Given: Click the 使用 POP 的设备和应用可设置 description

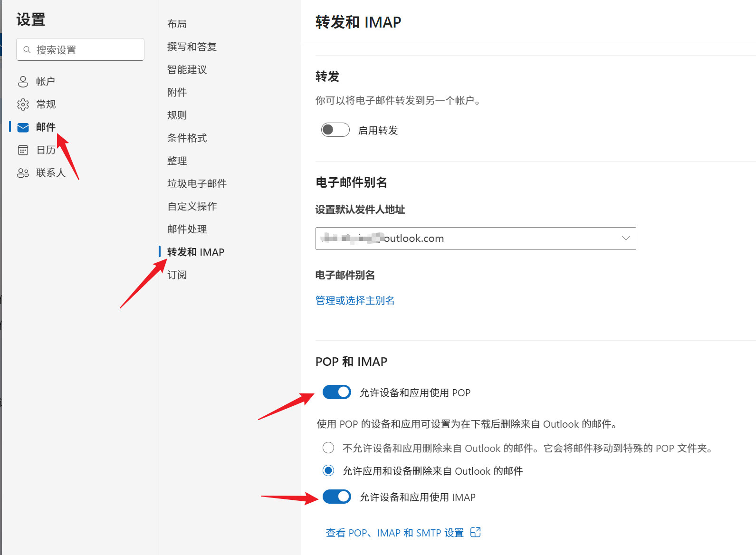Looking at the screenshot, I should [468, 424].
